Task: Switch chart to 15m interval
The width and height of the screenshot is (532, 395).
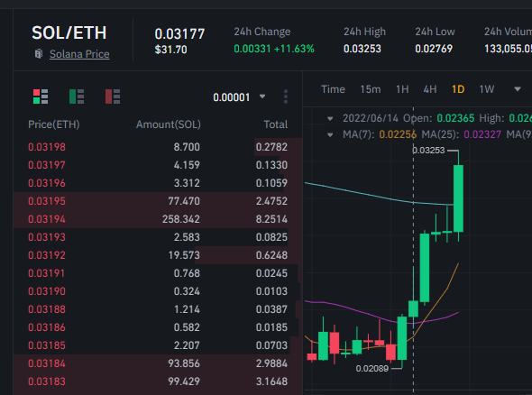Action: [x=371, y=89]
